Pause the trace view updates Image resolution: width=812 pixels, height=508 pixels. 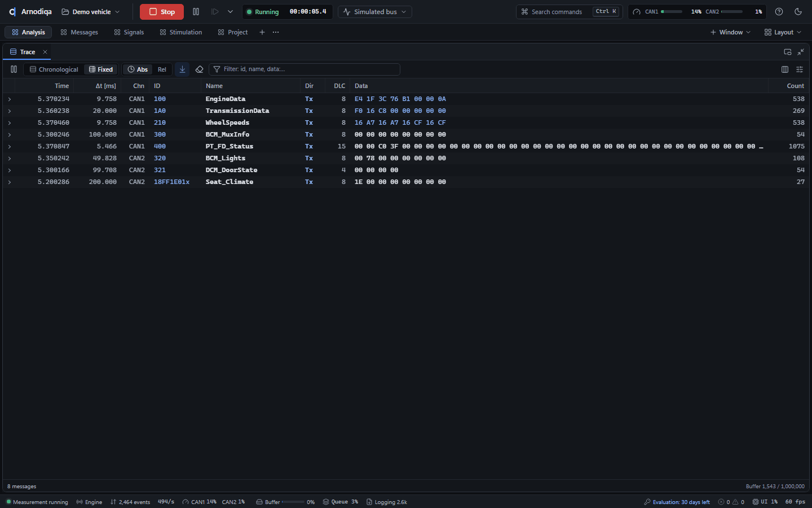pyautogui.click(x=14, y=69)
